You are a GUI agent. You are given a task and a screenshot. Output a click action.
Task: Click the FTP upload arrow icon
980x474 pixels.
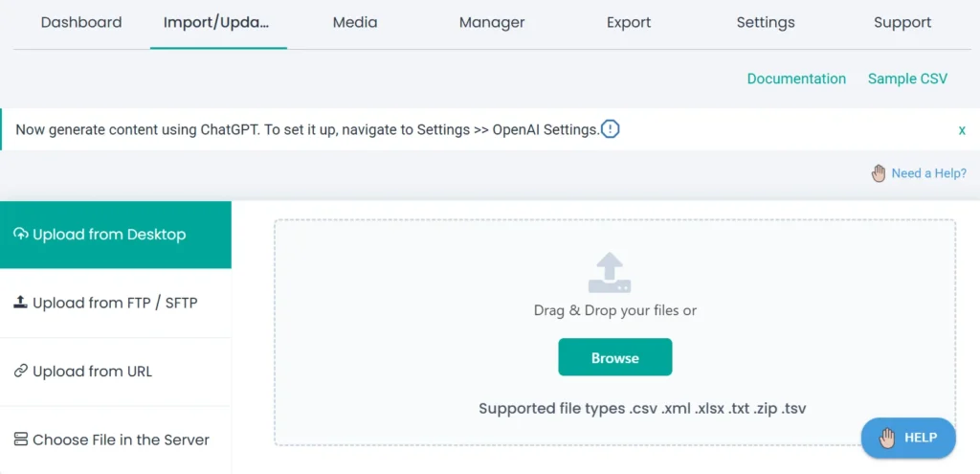click(20, 303)
